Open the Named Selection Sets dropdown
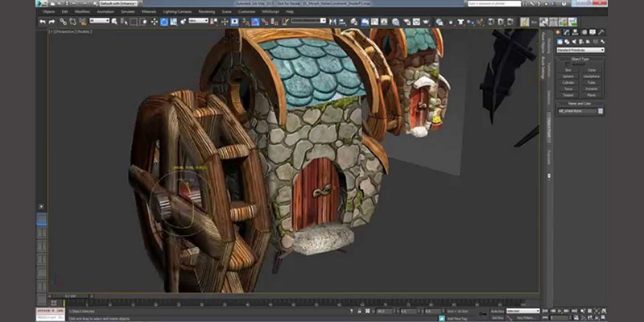Viewport: 644px width, 322px height. click(x=308, y=21)
